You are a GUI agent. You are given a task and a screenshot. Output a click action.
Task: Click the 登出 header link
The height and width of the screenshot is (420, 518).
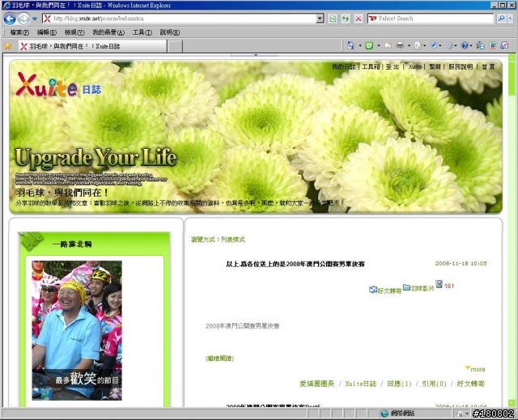393,67
